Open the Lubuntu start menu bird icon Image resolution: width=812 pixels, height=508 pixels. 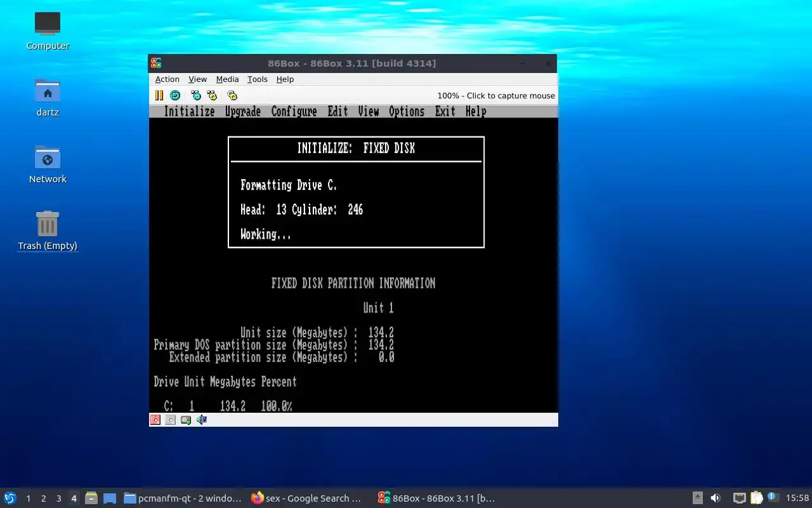click(x=10, y=498)
